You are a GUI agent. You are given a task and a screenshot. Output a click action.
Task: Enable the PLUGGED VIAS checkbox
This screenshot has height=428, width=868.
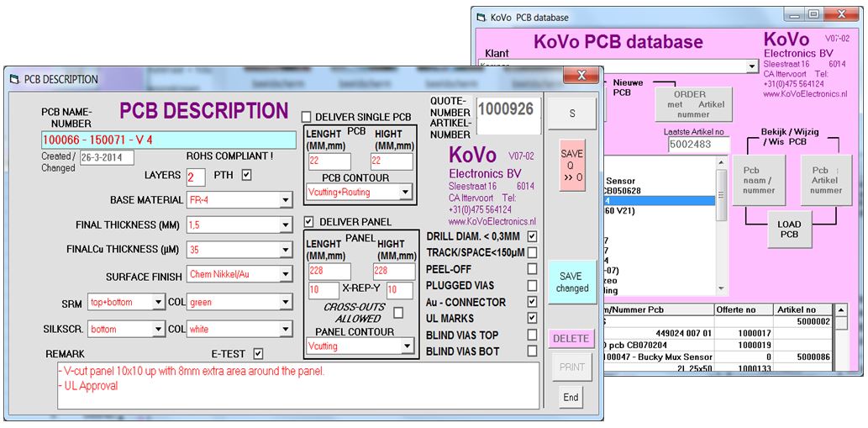(532, 286)
